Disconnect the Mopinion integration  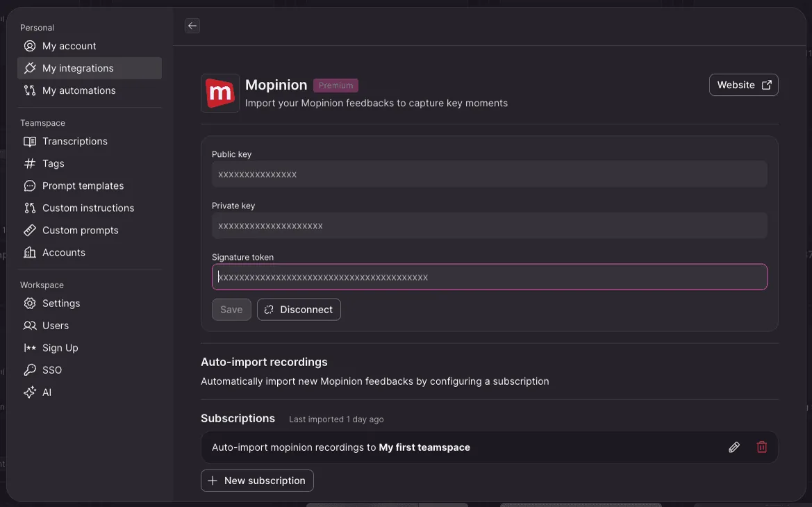[x=299, y=310]
